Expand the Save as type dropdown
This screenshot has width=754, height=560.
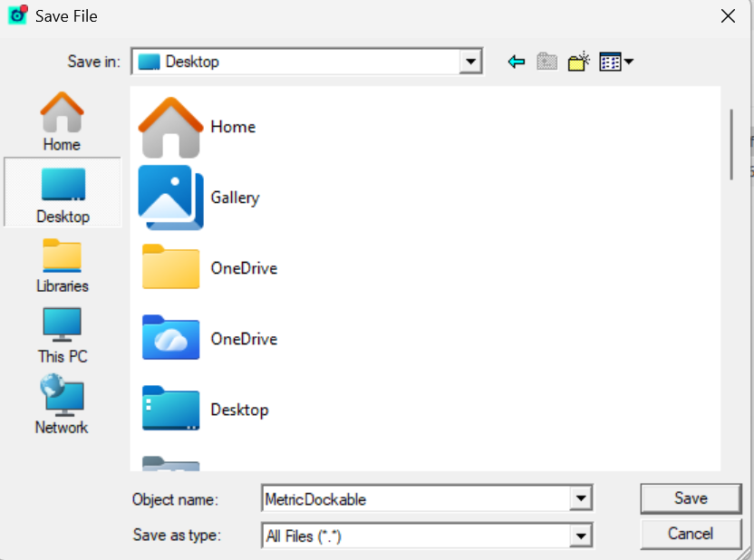click(x=581, y=536)
